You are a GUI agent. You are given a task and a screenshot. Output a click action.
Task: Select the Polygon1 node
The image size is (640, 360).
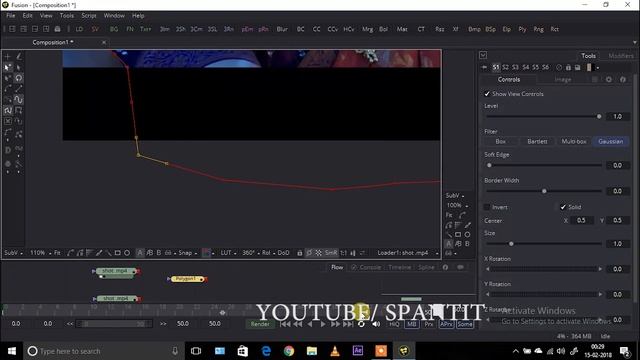click(188, 279)
